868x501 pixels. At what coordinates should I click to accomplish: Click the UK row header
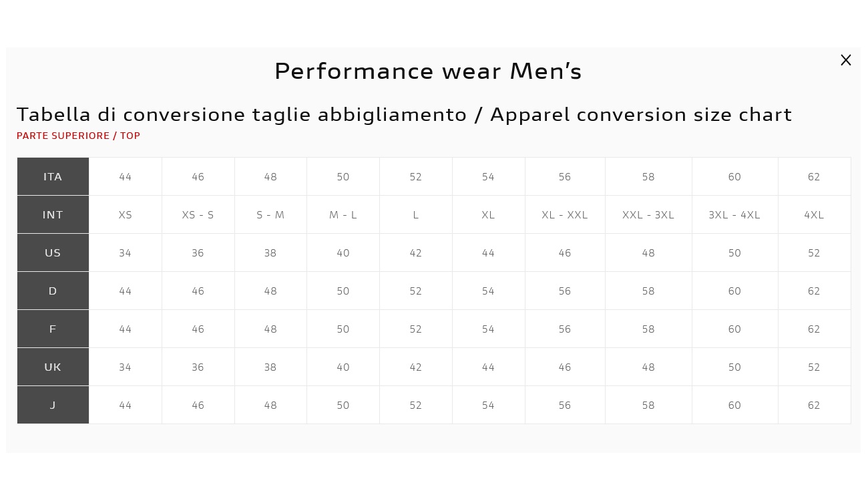pos(53,367)
